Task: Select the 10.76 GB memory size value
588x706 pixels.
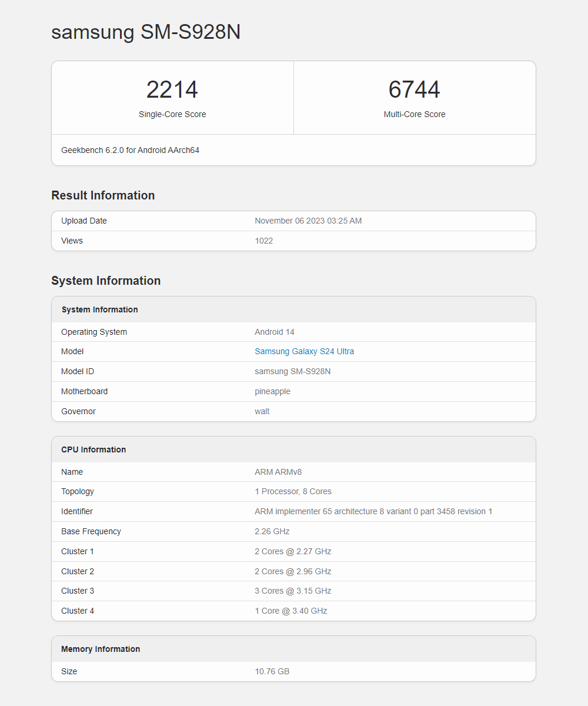Action: click(x=272, y=671)
